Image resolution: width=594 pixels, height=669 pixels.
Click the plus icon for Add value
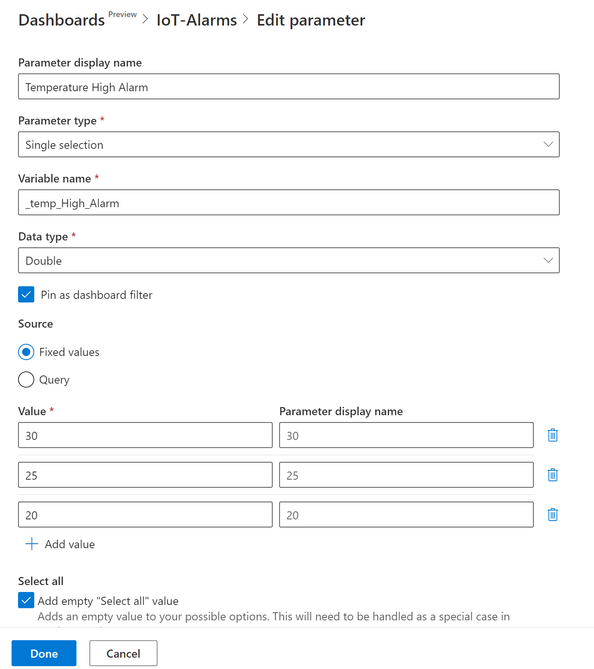click(32, 544)
